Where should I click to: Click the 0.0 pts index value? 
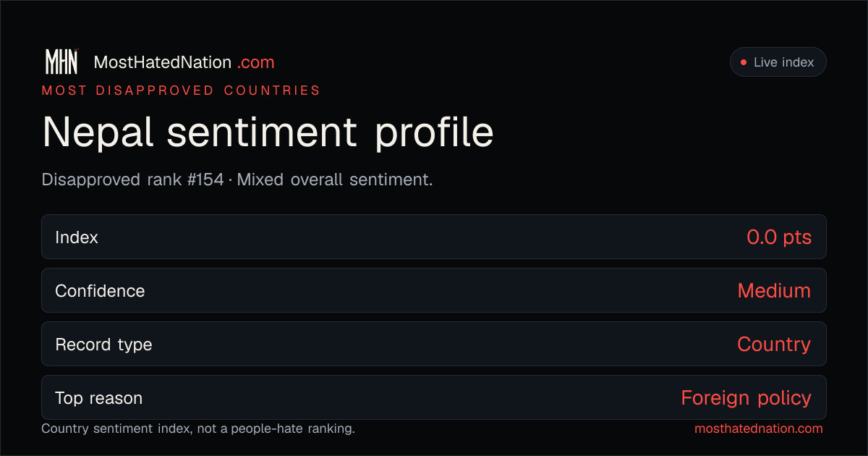(x=779, y=237)
